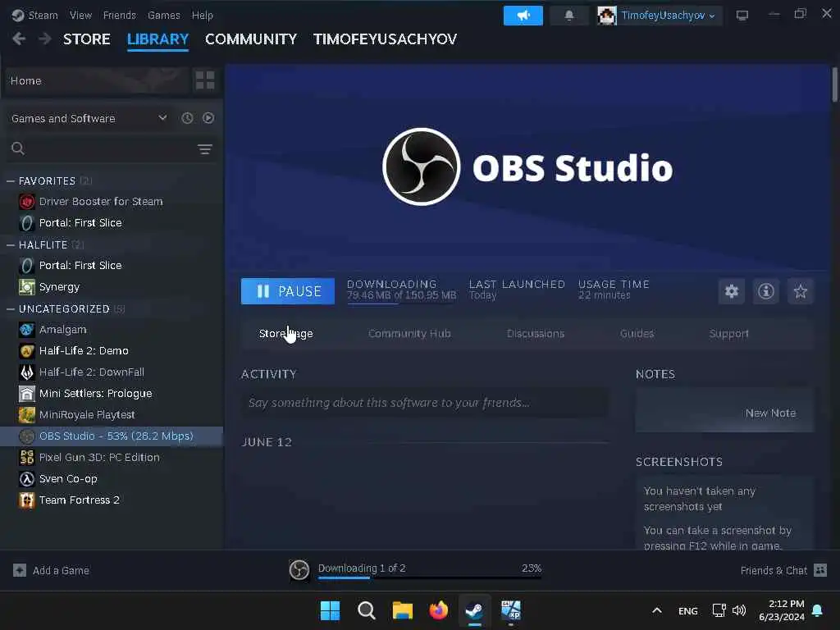Show only ready-to-play items icon
Image resolution: width=840 pixels, height=630 pixels.
[x=208, y=118]
